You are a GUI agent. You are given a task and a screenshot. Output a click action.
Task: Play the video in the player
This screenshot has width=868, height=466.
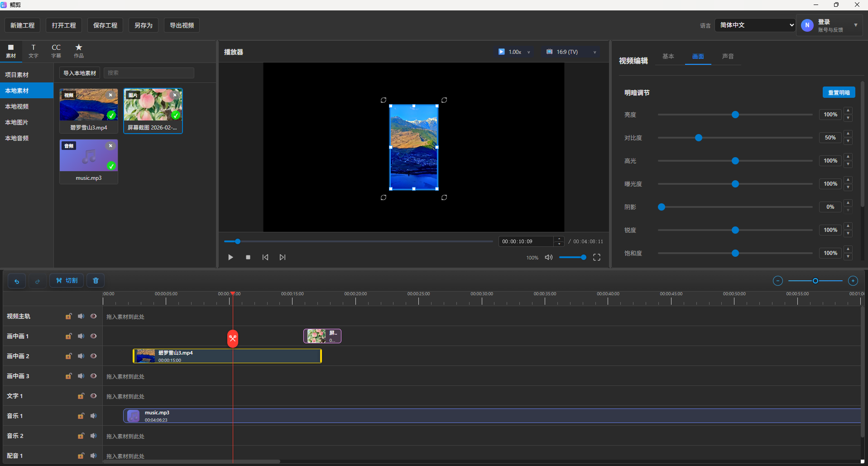230,257
